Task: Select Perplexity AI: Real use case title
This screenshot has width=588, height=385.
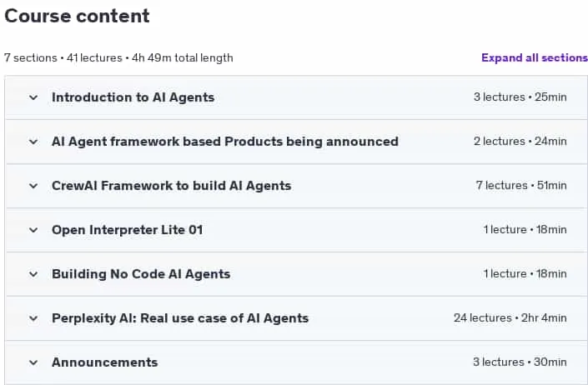Action: click(180, 318)
